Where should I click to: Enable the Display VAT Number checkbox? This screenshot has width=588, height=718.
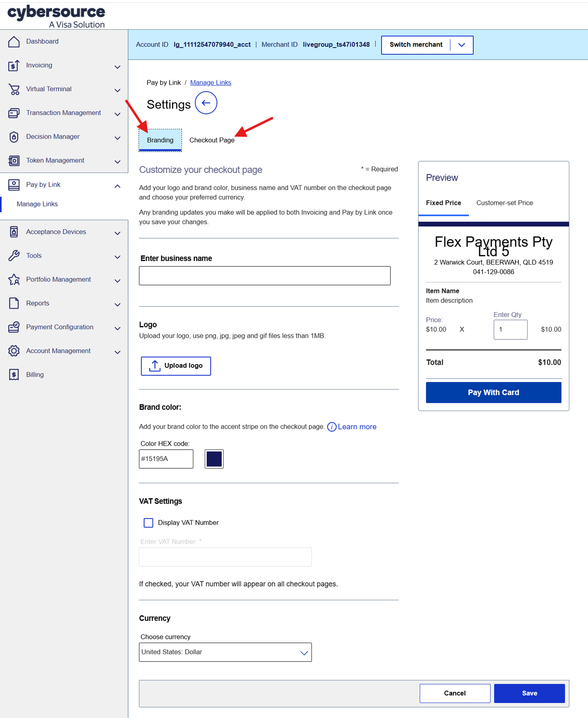[x=149, y=523]
